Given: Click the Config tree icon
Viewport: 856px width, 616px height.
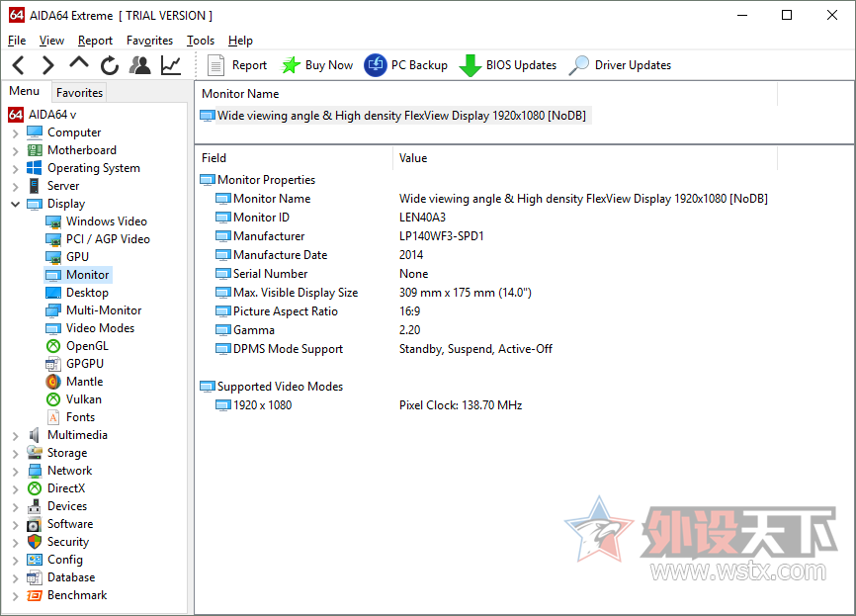Looking at the screenshot, I should (x=35, y=560).
